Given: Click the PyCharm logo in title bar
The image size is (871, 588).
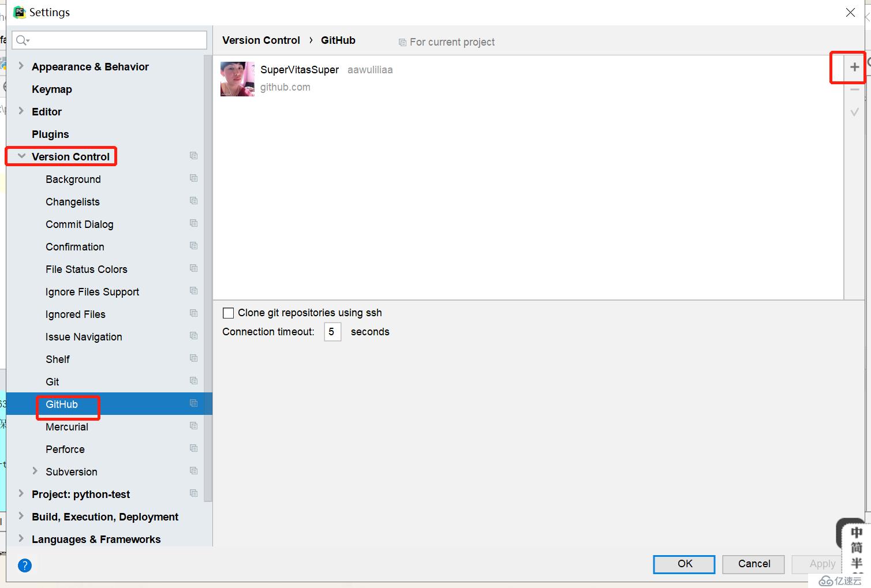Looking at the screenshot, I should [20, 12].
